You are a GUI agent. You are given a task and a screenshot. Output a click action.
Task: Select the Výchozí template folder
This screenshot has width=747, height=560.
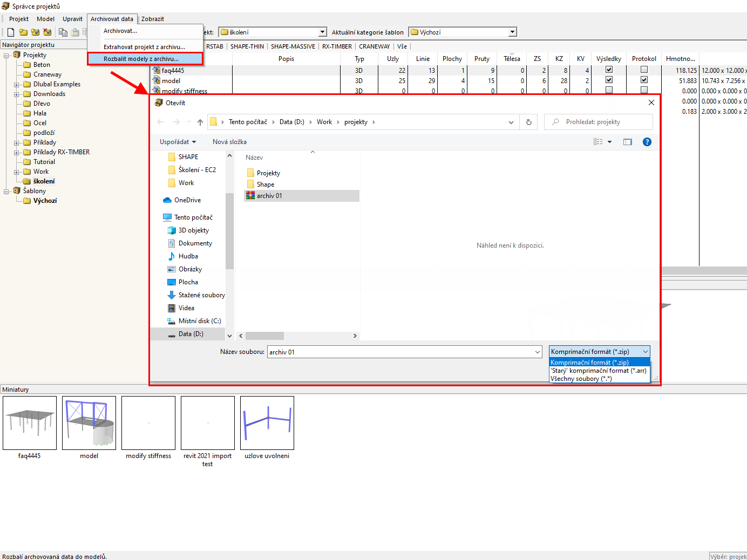coord(40,201)
